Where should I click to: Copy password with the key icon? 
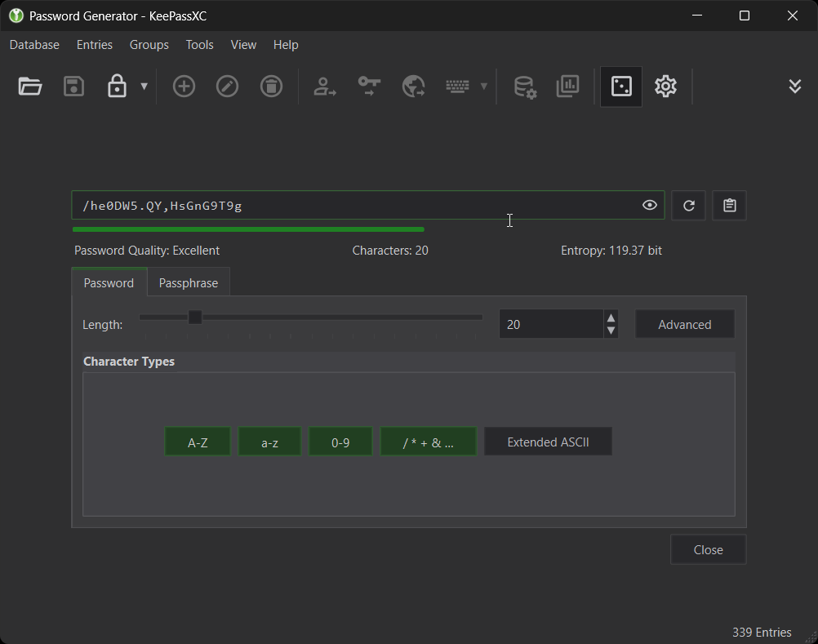[x=369, y=86]
